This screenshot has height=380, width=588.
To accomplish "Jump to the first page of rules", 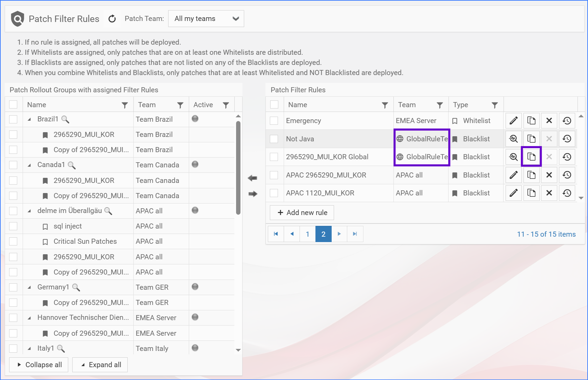I will [x=276, y=234].
